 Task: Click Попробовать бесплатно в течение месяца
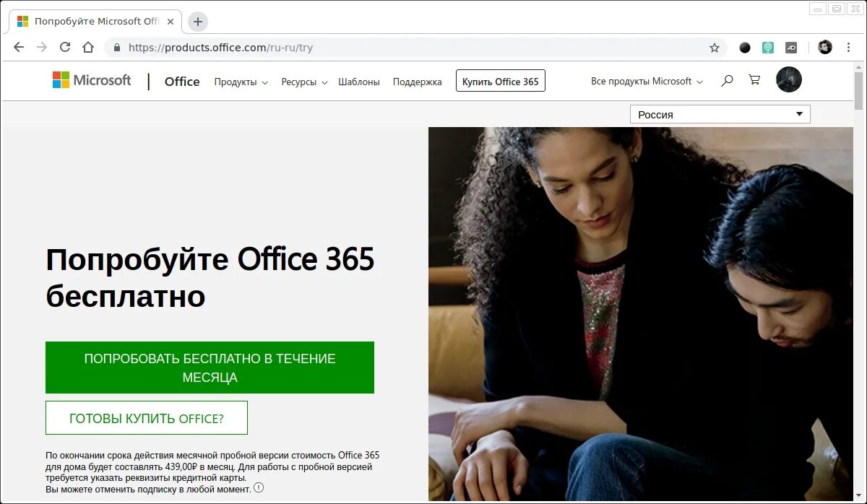210,368
